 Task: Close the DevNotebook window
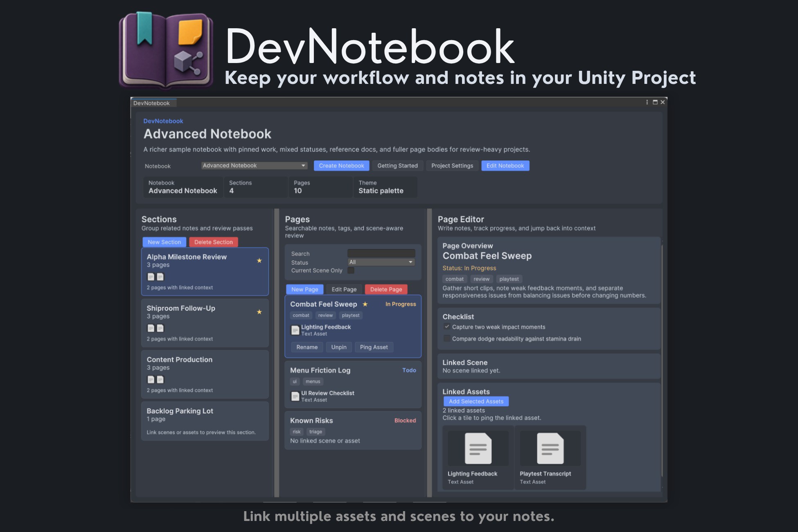[x=663, y=102]
